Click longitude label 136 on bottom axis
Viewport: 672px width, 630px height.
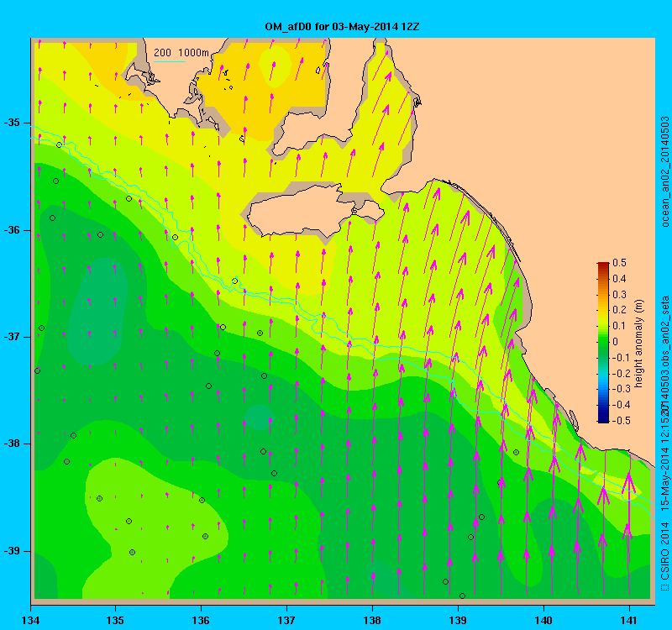(x=201, y=620)
